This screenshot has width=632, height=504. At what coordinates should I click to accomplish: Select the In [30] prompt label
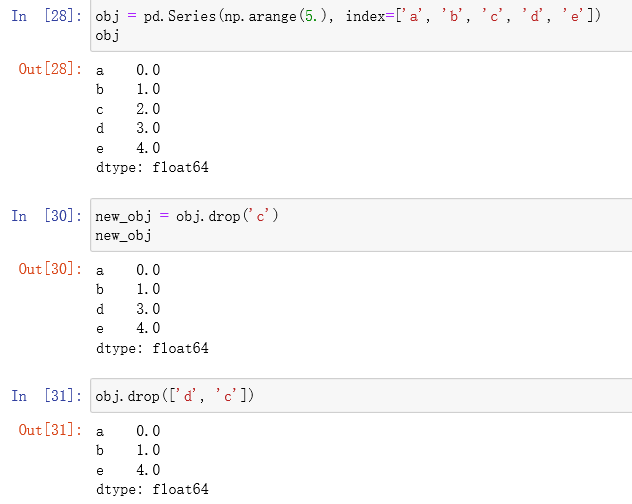46,216
